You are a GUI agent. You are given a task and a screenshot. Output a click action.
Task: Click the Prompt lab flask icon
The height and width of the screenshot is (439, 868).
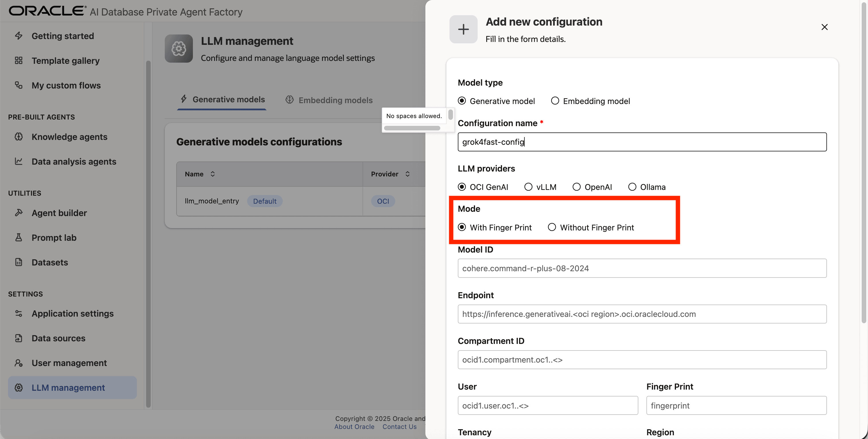(19, 238)
